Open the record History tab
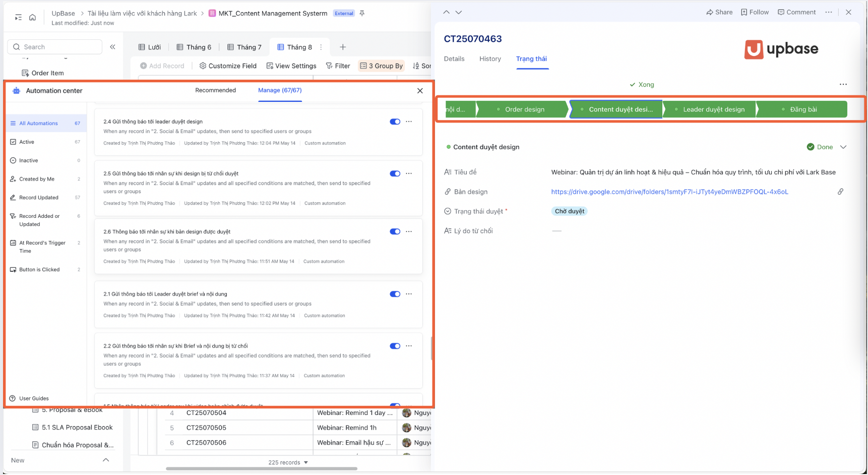 [x=490, y=59]
